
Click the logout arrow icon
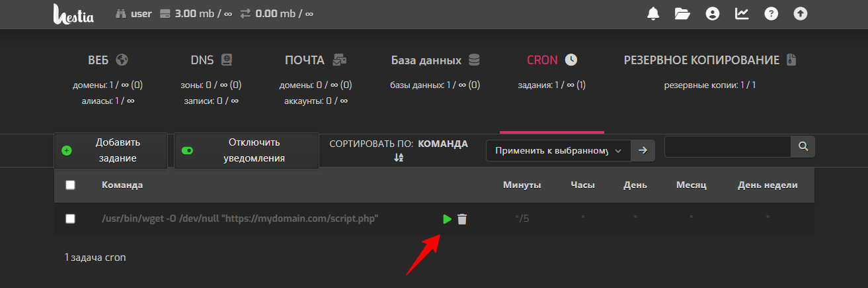tap(801, 13)
